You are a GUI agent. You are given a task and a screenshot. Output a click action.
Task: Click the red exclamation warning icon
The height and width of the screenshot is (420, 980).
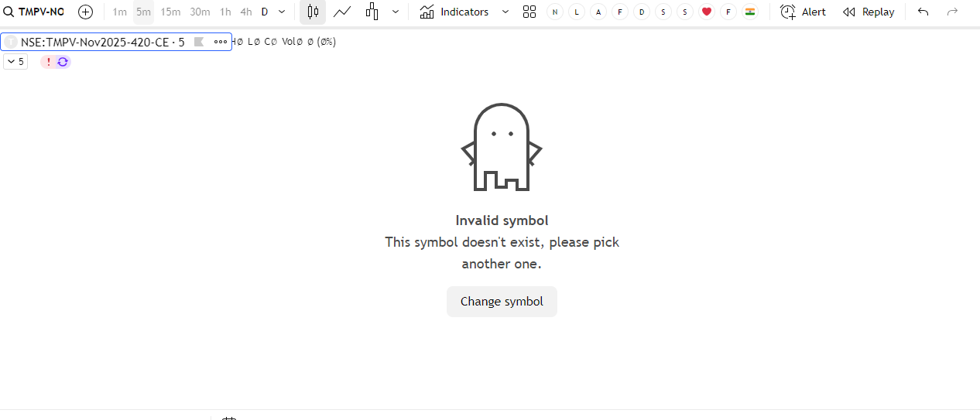tap(48, 62)
